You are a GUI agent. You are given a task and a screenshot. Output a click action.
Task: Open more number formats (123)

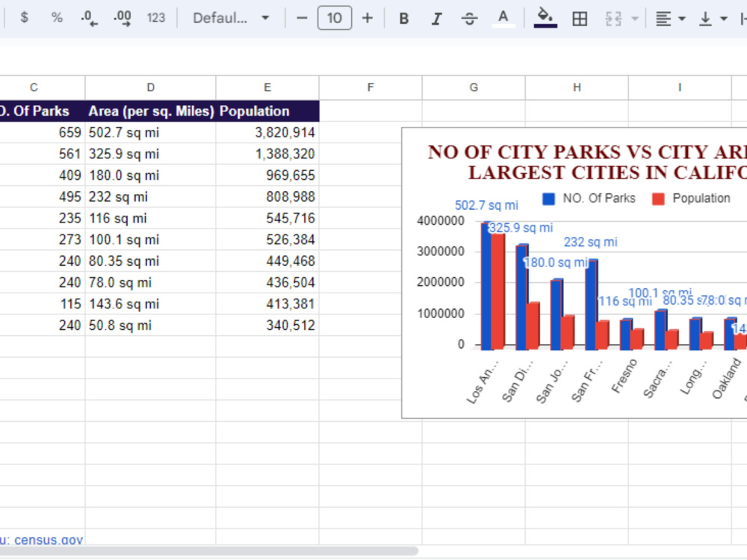(156, 18)
